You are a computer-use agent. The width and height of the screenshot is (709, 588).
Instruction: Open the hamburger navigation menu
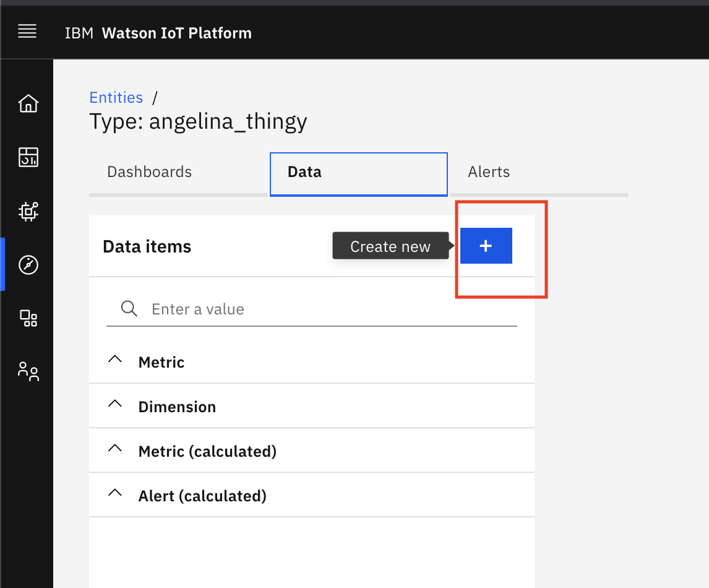(27, 32)
